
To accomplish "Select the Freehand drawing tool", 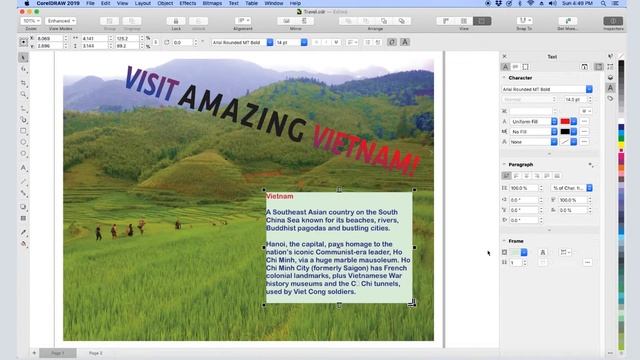I will coord(23,109).
